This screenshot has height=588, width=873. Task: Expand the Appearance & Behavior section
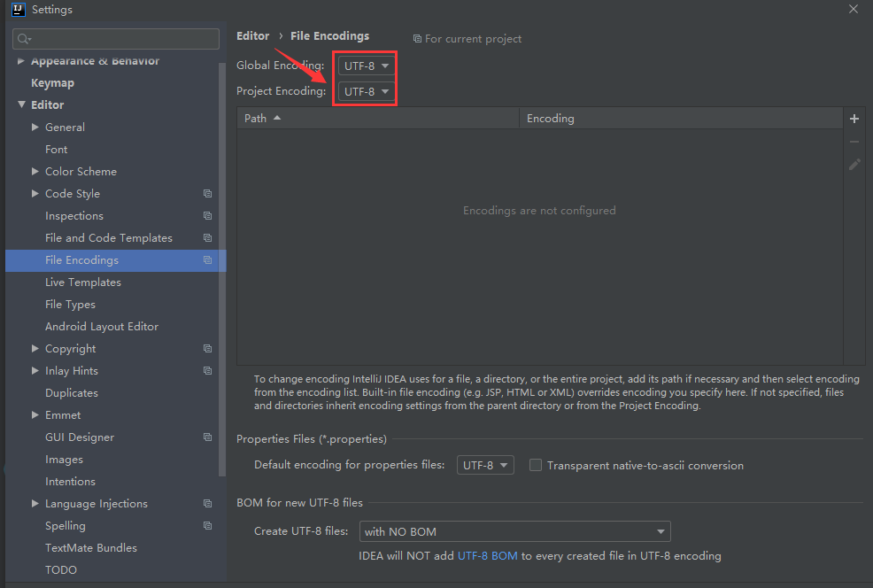(20, 61)
